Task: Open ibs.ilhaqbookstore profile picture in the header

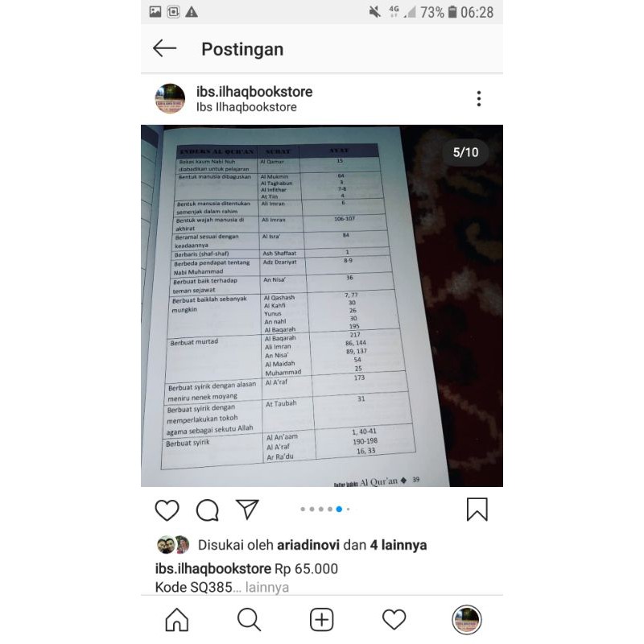Action: point(170,98)
